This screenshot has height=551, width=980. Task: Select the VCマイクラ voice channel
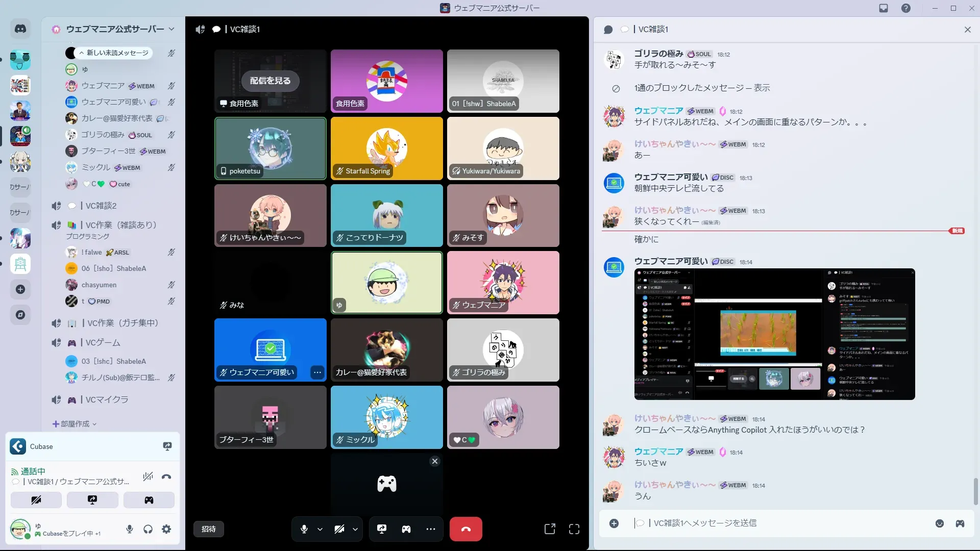tap(107, 399)
